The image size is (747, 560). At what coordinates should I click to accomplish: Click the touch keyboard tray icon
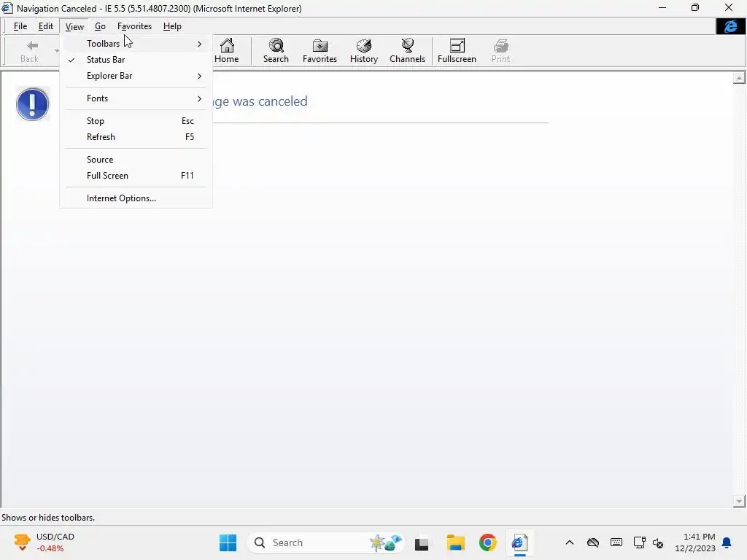pyautogui.click(x=616, y=542)
